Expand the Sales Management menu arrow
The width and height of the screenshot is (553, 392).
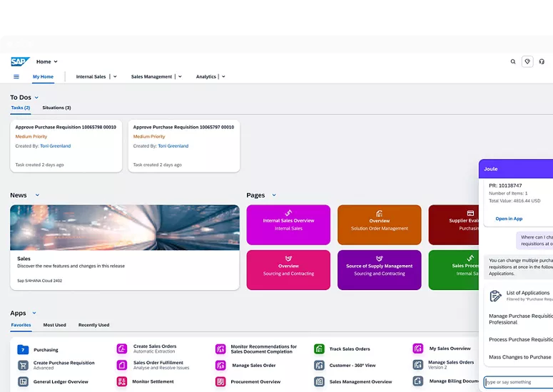(180, 76)
